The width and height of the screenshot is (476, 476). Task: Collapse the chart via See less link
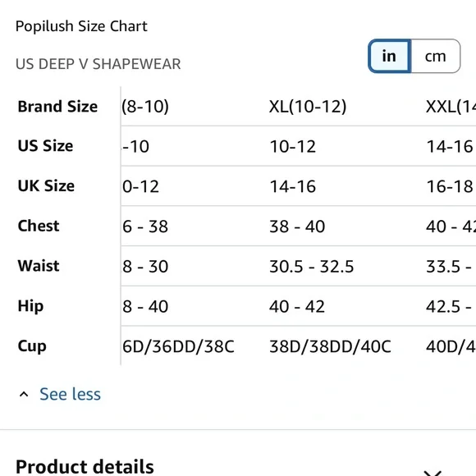pos(70,394)
